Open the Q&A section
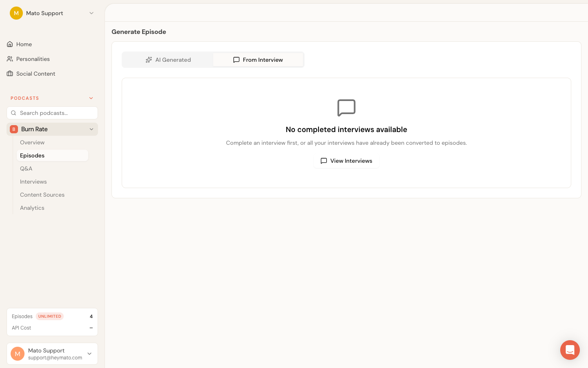Image resolution: width=588 pixels, height=368 pixels. pyautogui.click(x=52, y=168)
